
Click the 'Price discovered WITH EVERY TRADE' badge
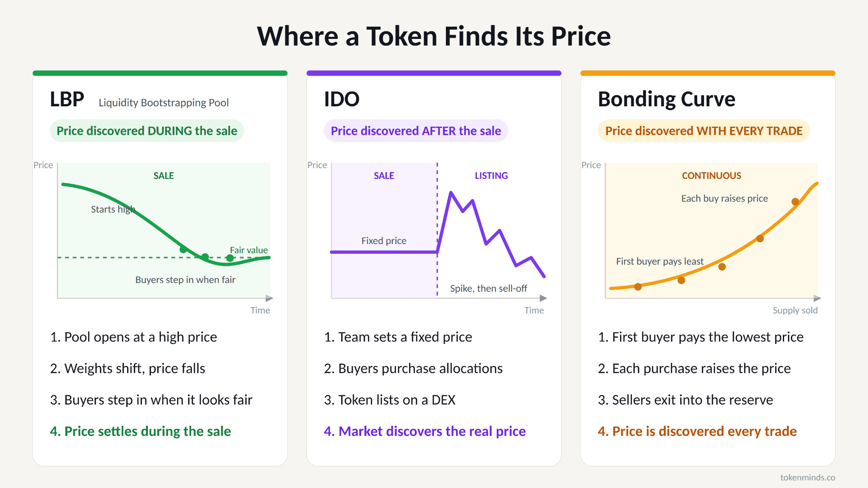point(704,131)
